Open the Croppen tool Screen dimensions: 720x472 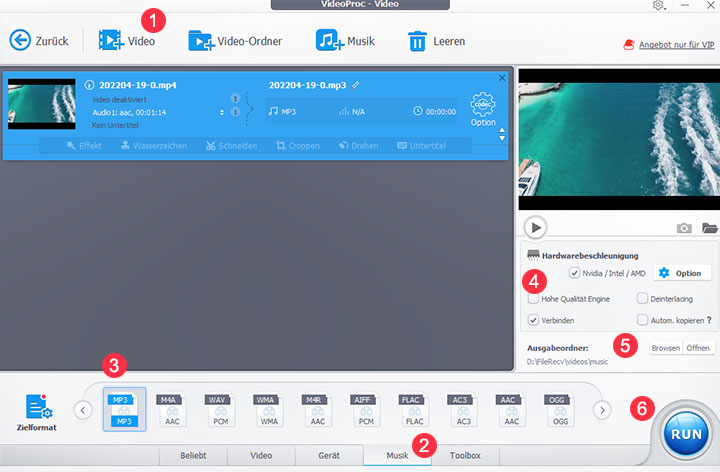pyautogui.click(x=298, y=146)
